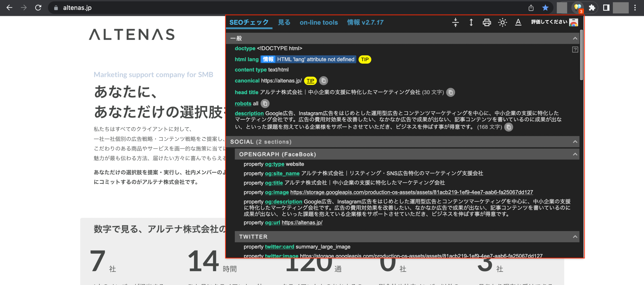Click the twitter:card property link

click(279, 247)
